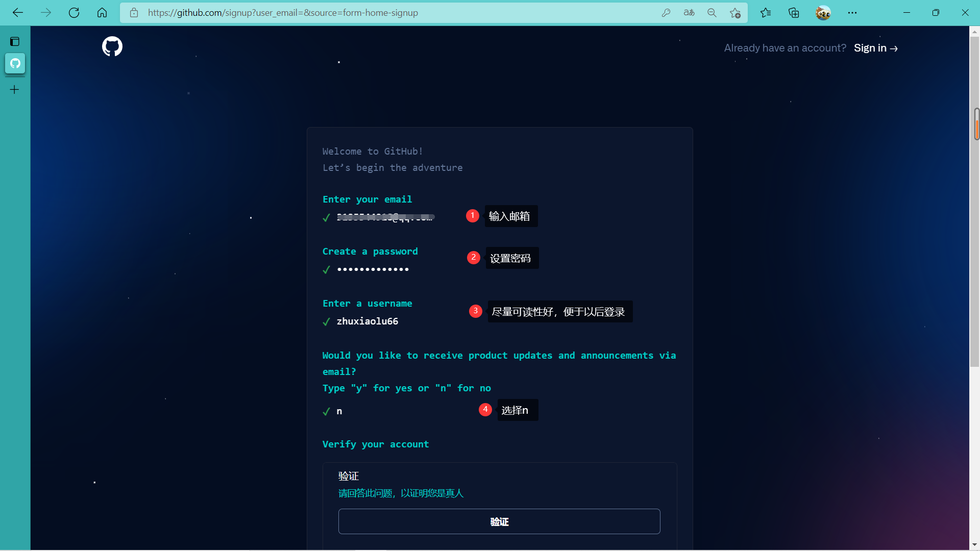Toggle the vertical tabs pane
Viewport: 980px width, 551px height.
click(15, 41)
